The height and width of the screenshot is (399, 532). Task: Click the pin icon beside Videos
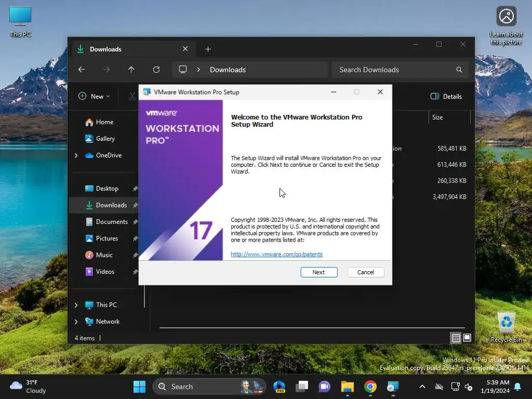click(x=135, y=272)
